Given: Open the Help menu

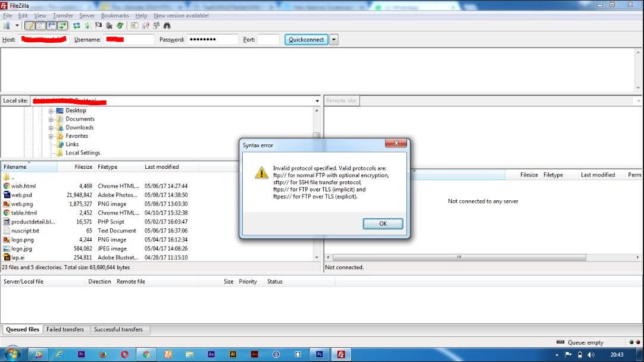Looking at the screenshot, I should tap(141, 15).
